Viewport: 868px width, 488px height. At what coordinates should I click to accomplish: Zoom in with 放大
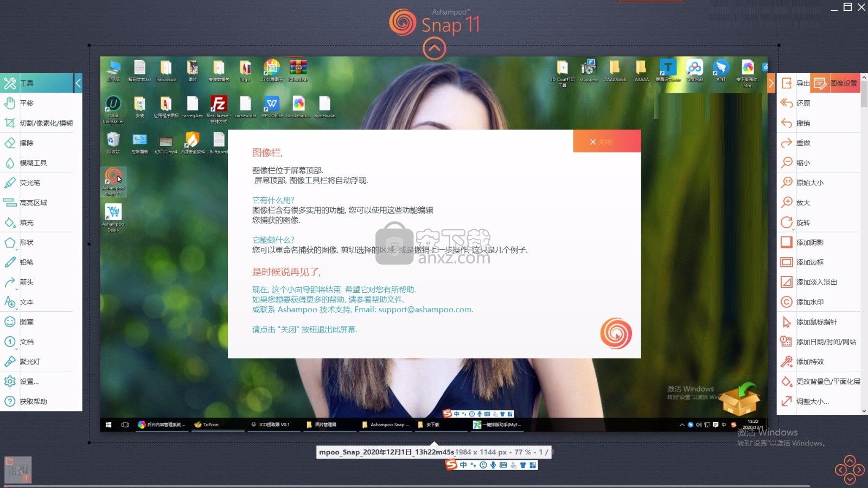[819, 203]
